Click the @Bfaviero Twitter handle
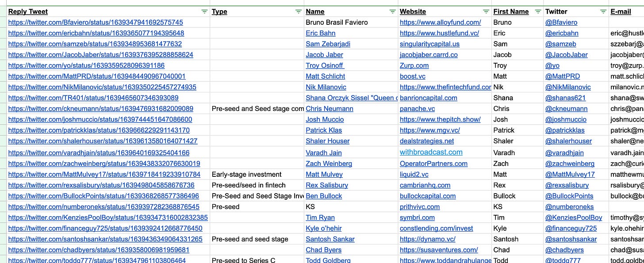This screenshot has width=644, height=263. tap(561, 22)
